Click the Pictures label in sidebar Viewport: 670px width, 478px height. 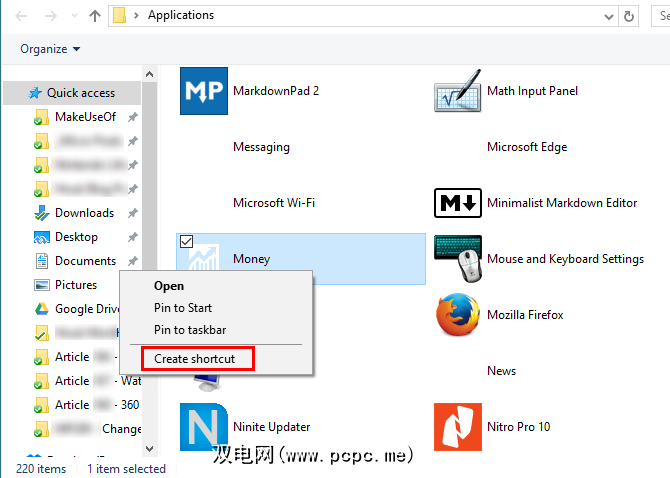point(76,284)
